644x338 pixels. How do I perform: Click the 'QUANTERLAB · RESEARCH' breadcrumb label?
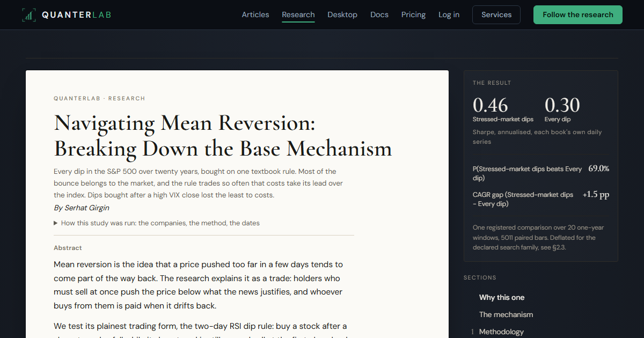tap(99, 99)
